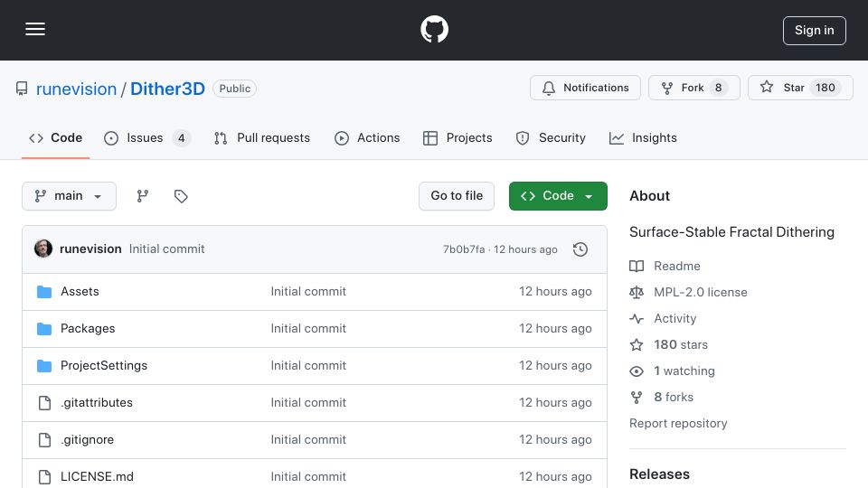Viewport: 868px width, 488px height.
Task: Open the hamburger navigation menu
Action: point(35,29)
